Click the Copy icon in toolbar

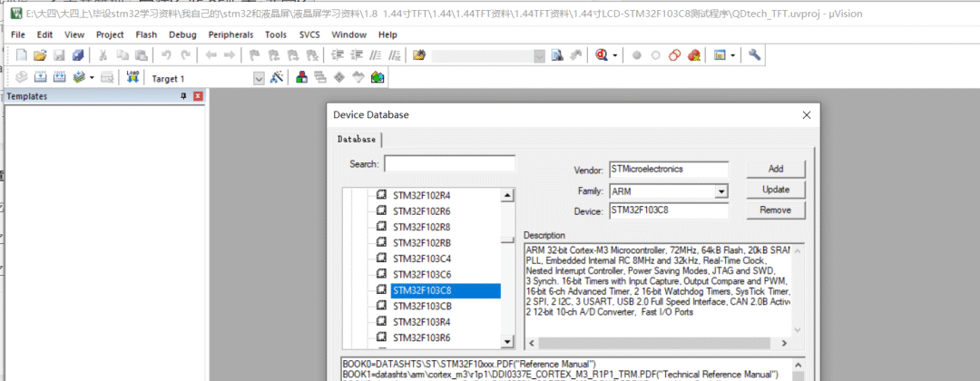coord(122,55)
